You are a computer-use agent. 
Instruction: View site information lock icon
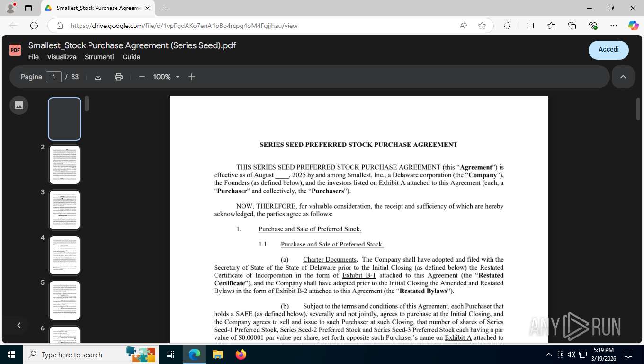(x=60, y=26)
